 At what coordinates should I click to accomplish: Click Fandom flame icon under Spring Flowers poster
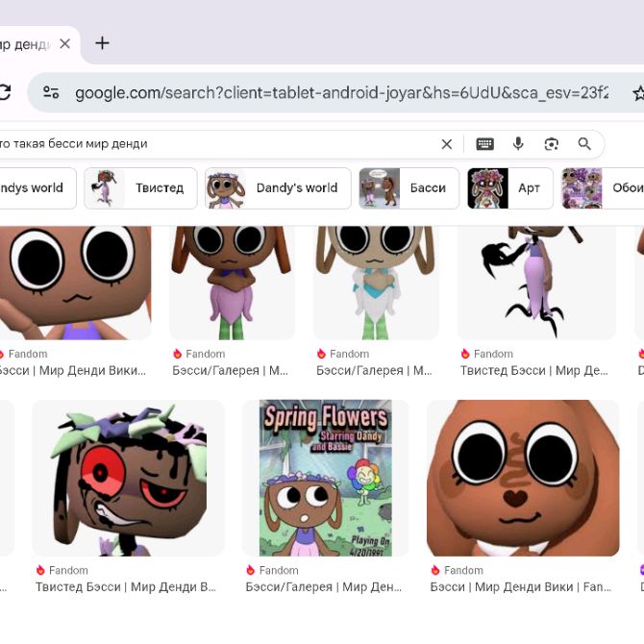[251, 570]
